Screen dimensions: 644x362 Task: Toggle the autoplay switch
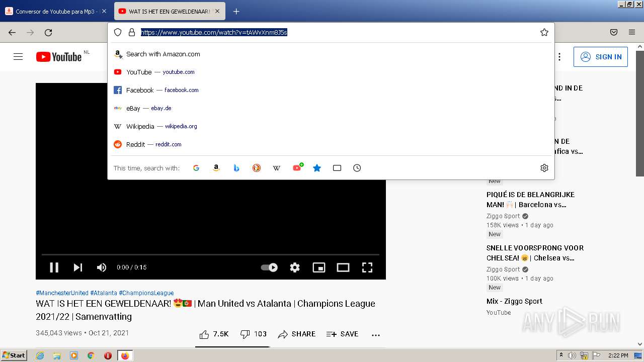(x=269, y=267)
